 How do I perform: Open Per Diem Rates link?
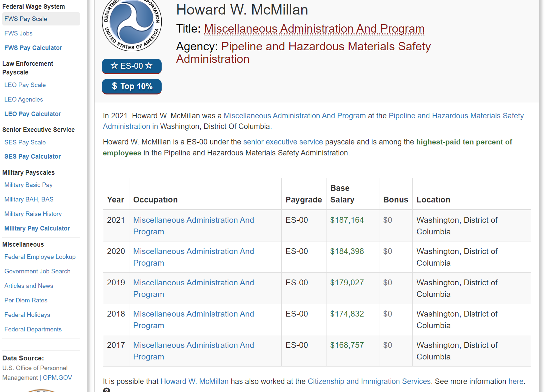(26, 300)
